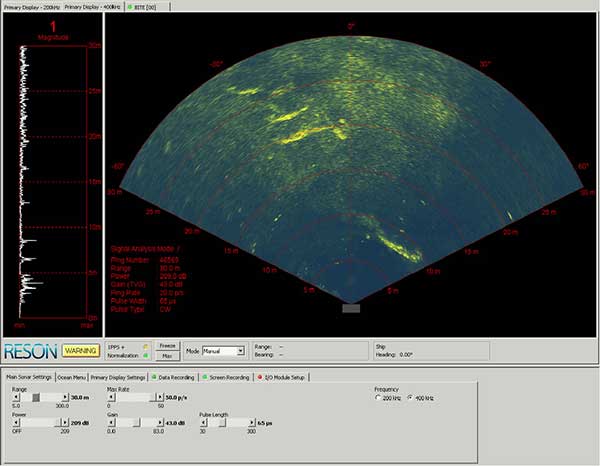This screenshot has height=466, width=600.
Task: Click the 1PPS status indicator light
Action: pyautogui.click(x=146, y=346)
